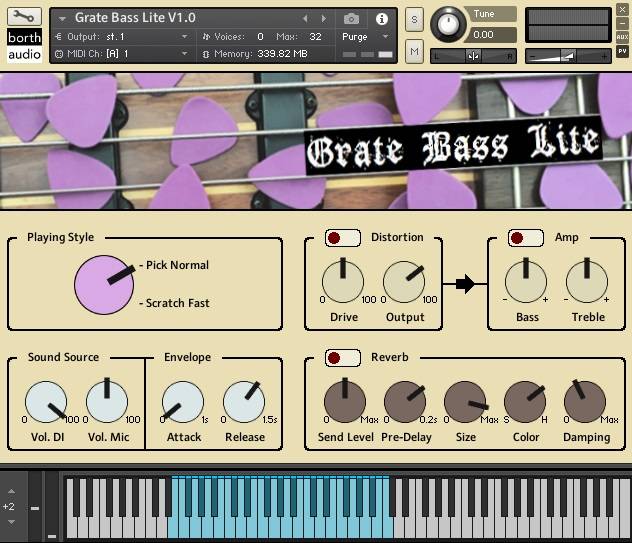The height and width of the screenshot is (543, 632).
Task: Enable the Amp section switch
Action: coord(526,237)
